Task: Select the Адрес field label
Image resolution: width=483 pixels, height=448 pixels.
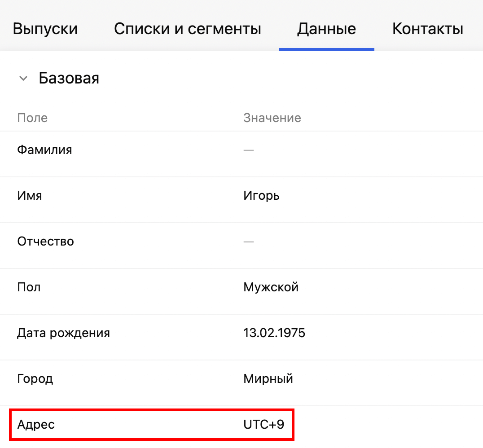Action: [x=36, y=425]
